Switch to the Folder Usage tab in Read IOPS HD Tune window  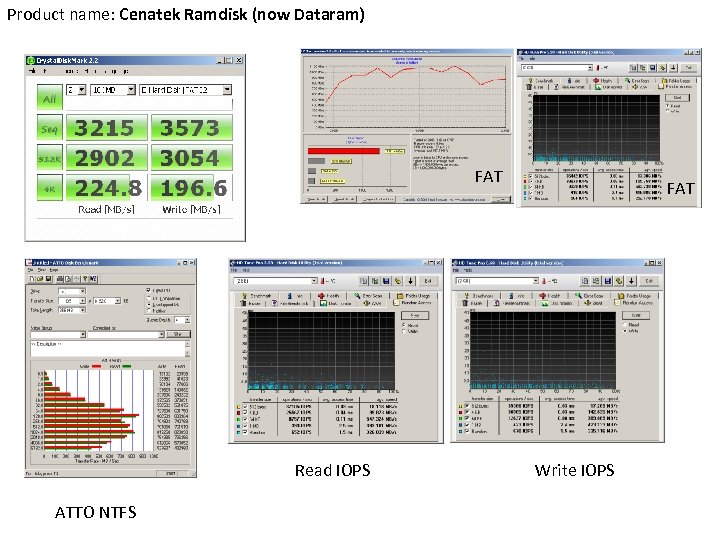(x=412, y=296)
